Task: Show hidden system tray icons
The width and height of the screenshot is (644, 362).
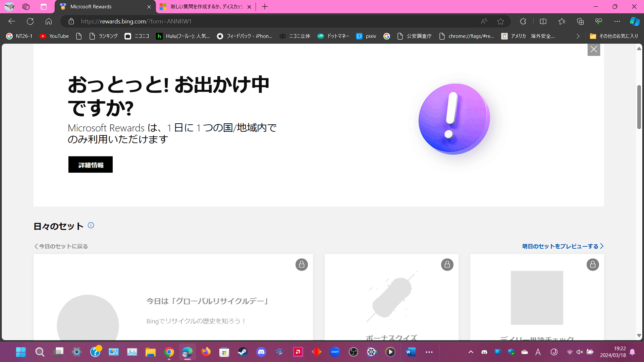Action: click(471, 352)
